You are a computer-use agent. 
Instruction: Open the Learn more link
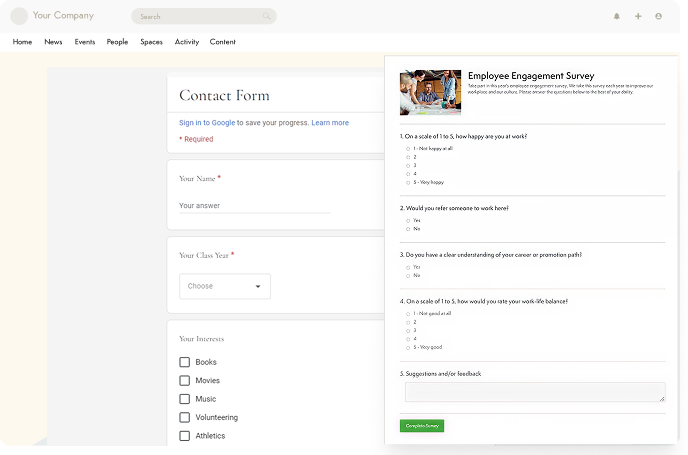pos(330,123)
